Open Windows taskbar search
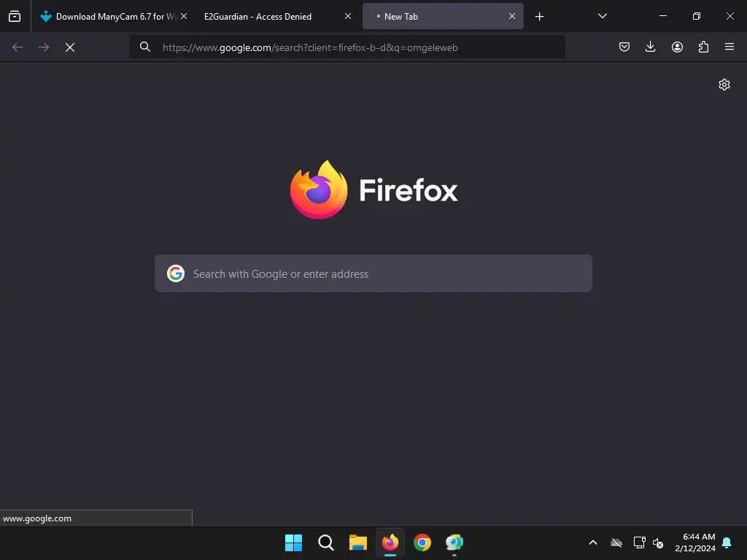 (x=326, y=542)
